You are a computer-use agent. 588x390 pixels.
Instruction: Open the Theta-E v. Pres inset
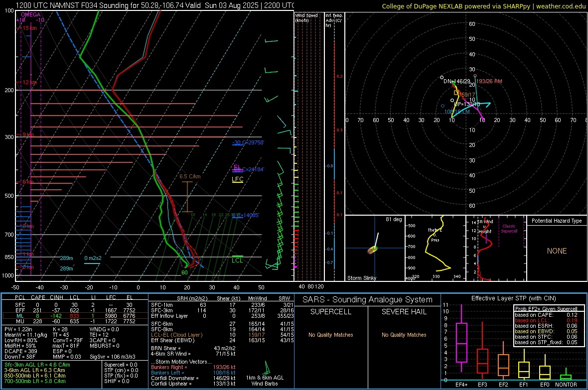tap(435, 248)
